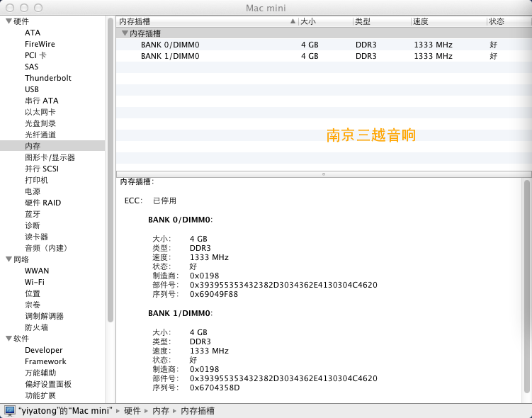Open the 电源 hardware entry
Viewport: 532px width, 418px height.
click(x=33, y=191)
